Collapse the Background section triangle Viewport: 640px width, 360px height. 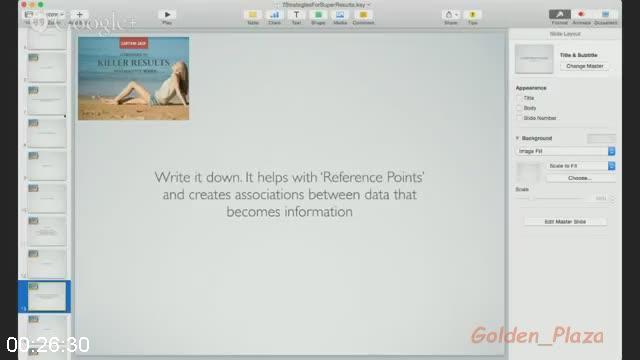click(517, 138)
